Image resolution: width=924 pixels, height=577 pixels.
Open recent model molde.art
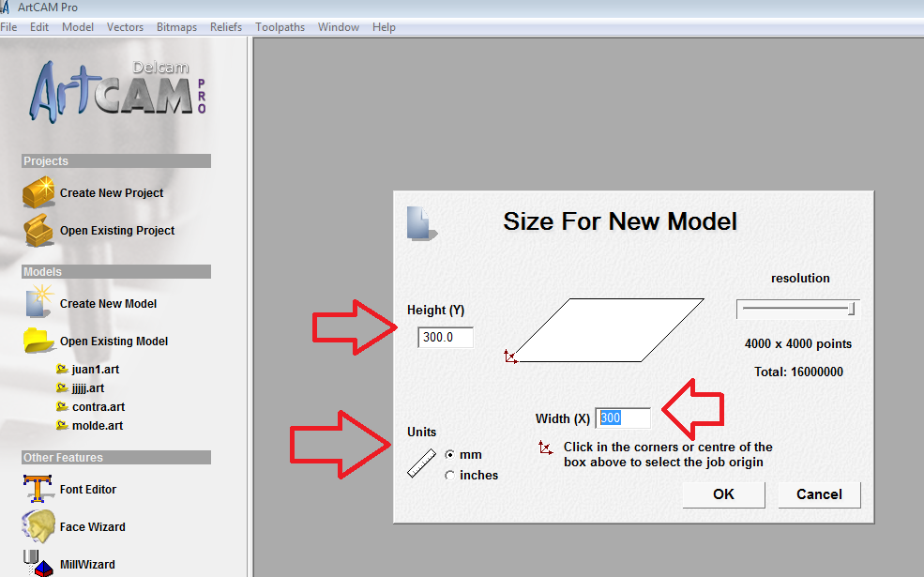point(98,426)
